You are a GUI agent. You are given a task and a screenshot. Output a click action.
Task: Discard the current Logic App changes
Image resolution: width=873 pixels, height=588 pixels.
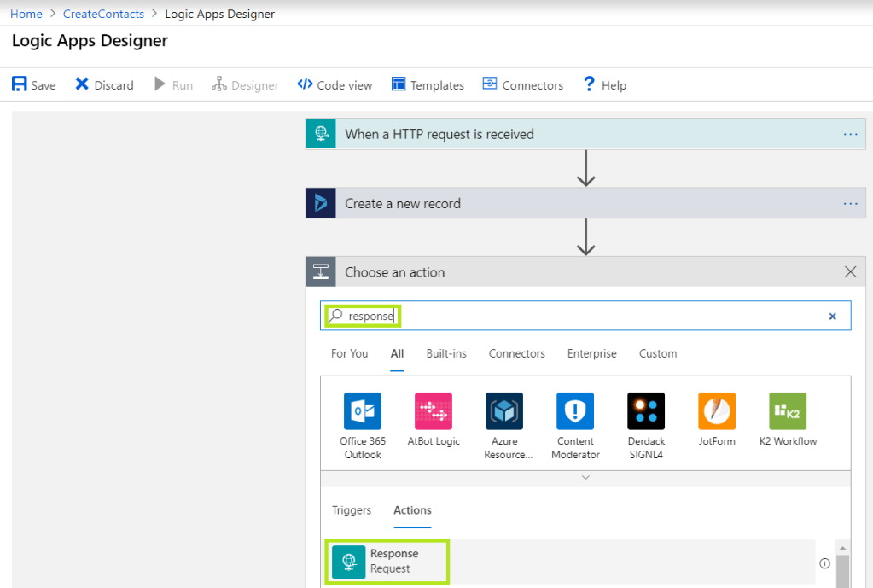click(103, 84)
